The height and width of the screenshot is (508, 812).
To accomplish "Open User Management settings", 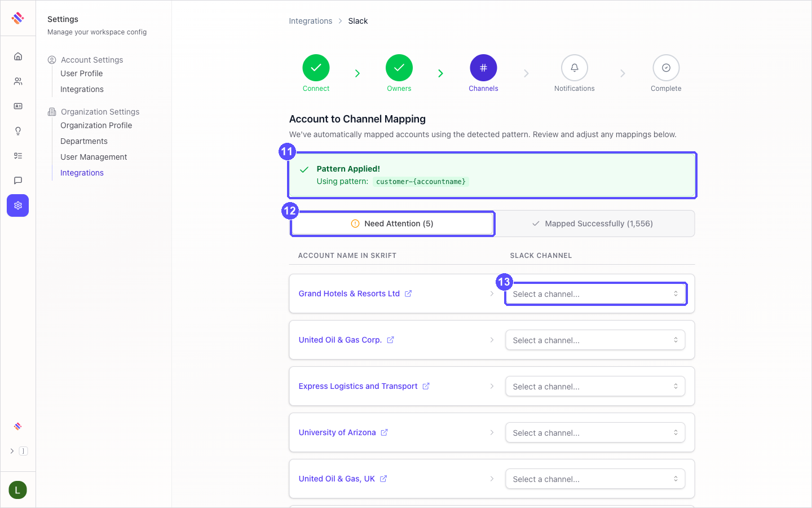I will point(94,157).
